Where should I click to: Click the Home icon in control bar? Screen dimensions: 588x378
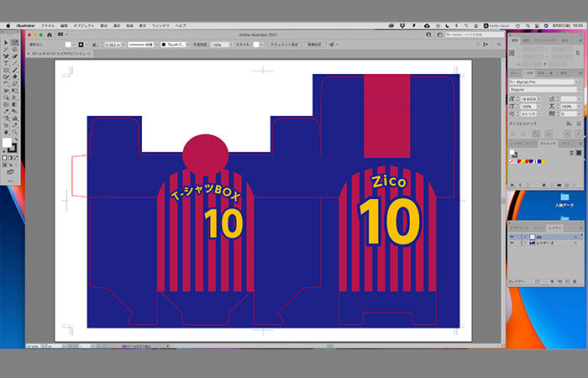pyautogui.click(x=50, y=34)
